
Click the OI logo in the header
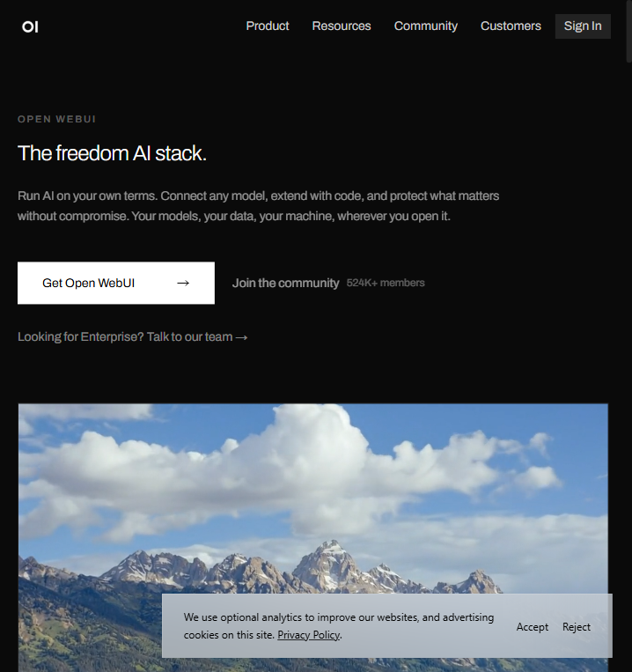click(30, 26)
